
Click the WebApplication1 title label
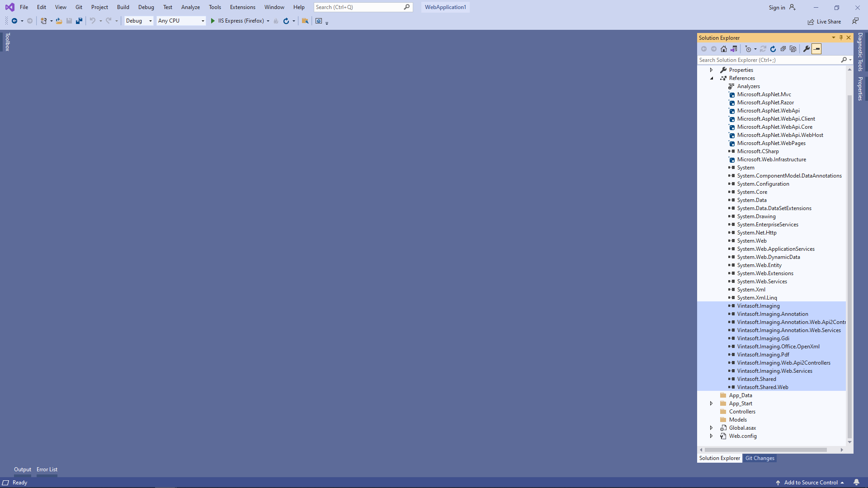(445, 7)
